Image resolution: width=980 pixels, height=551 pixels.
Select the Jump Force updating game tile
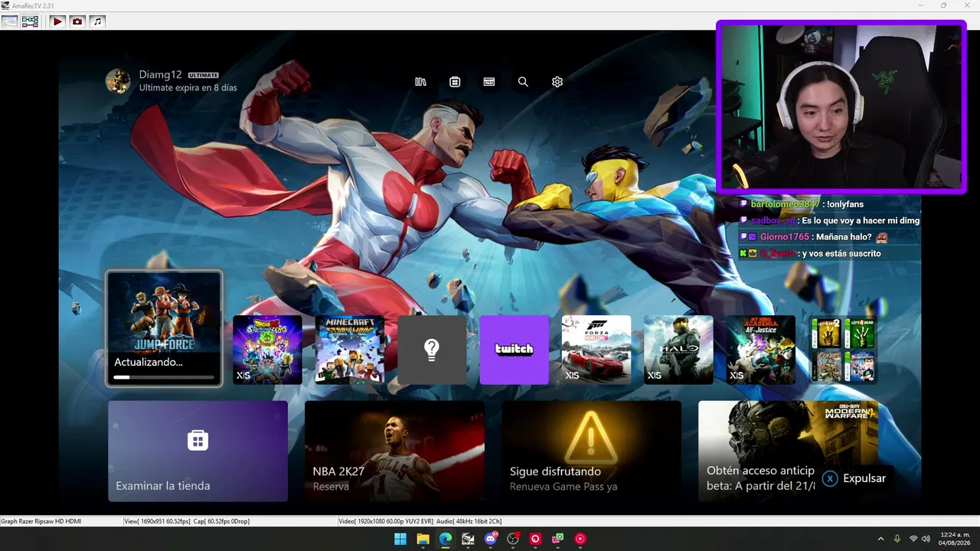tap(164, 328)
